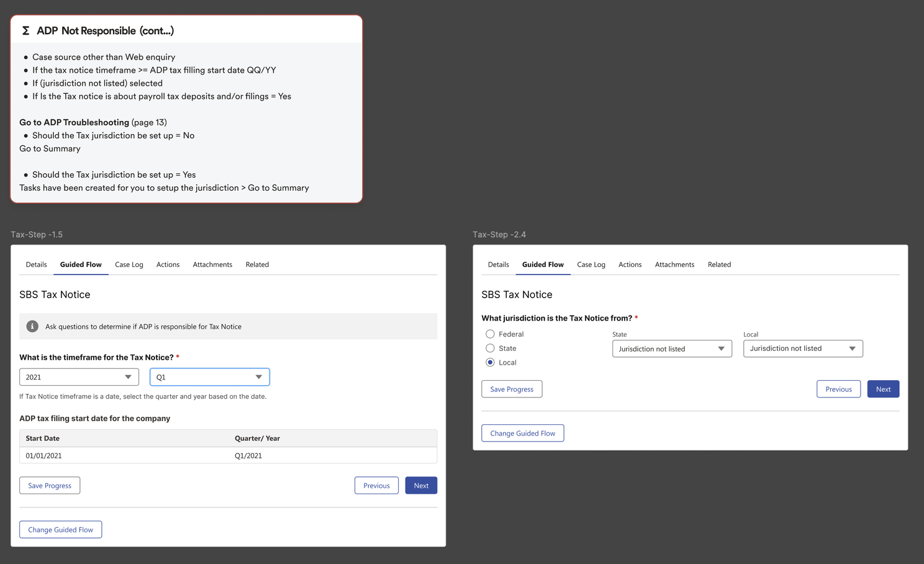
Task: Click the Start Date column header
Action: click(x=42, y=439)
